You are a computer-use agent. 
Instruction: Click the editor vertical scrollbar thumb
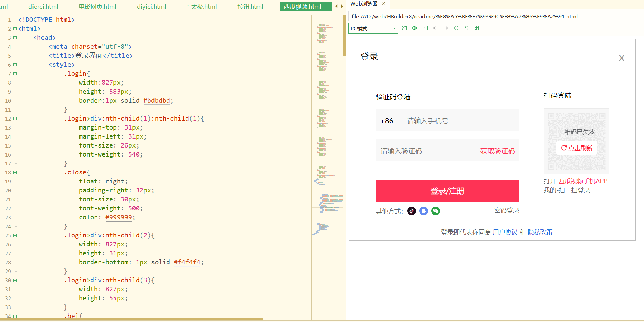point(345,36)
